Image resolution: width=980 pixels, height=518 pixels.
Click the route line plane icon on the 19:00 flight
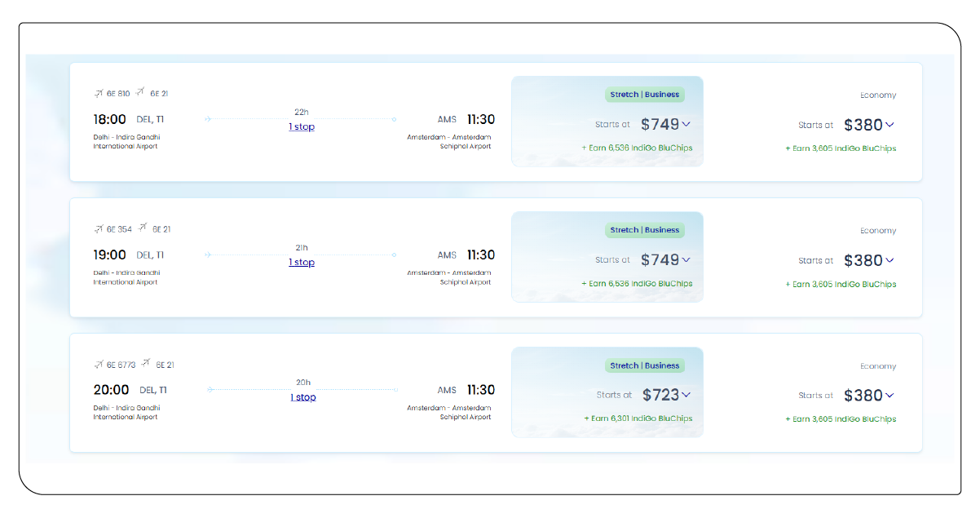point(207,255)
